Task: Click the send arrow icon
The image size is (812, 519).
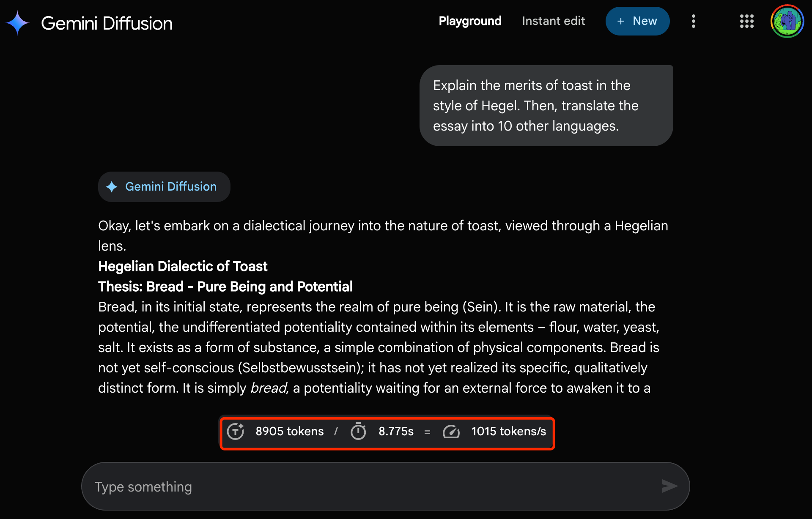Action: coord(669,486)
